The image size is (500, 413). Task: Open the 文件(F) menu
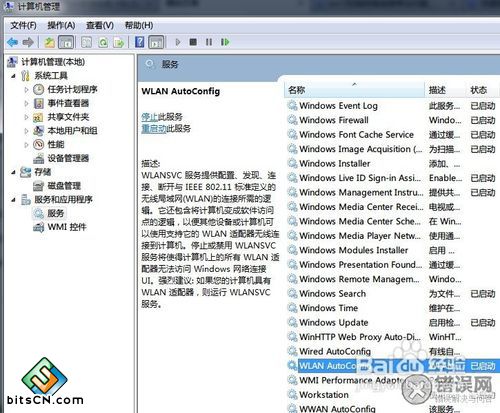tap(23, 25)
